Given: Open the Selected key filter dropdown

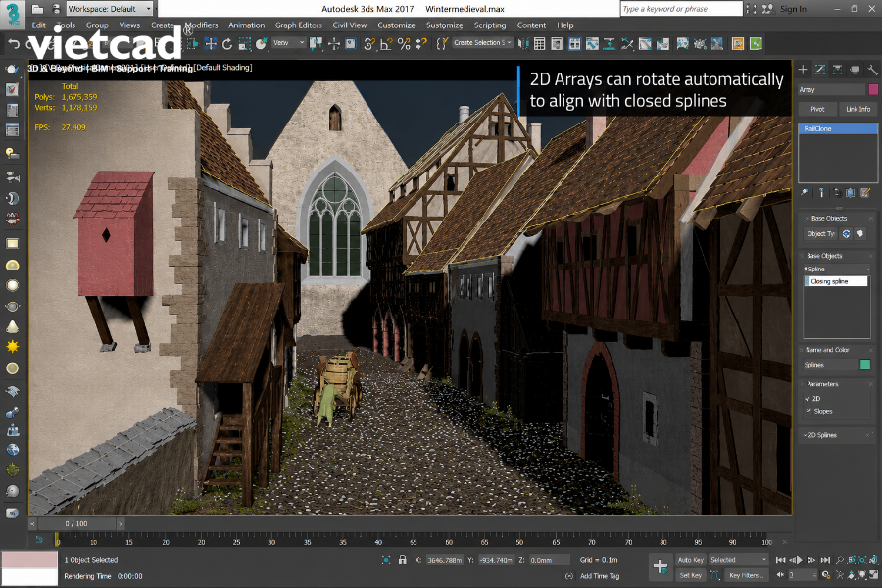Looking at the screenshot, I should click(738, 560).
